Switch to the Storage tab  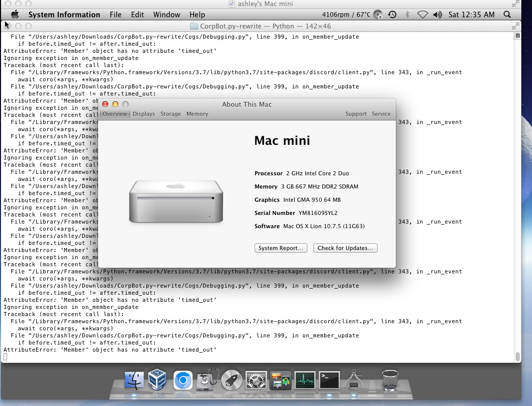coord(170,114)
